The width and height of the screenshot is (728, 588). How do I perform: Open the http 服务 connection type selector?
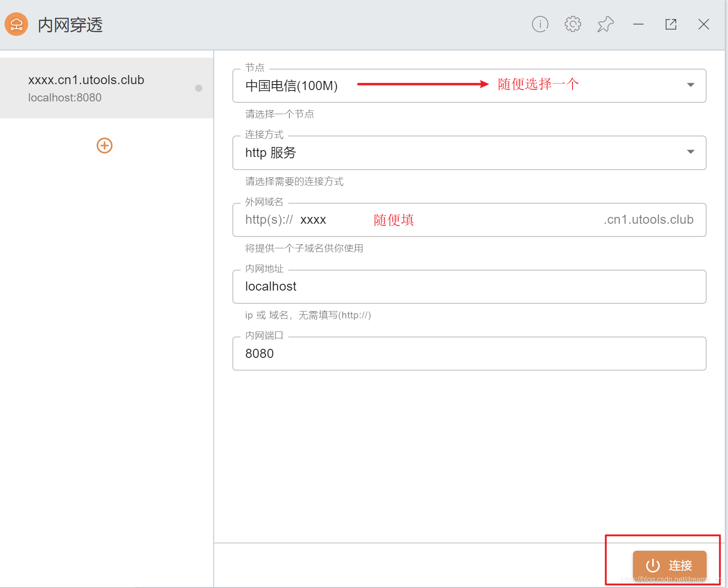(469, 153)
